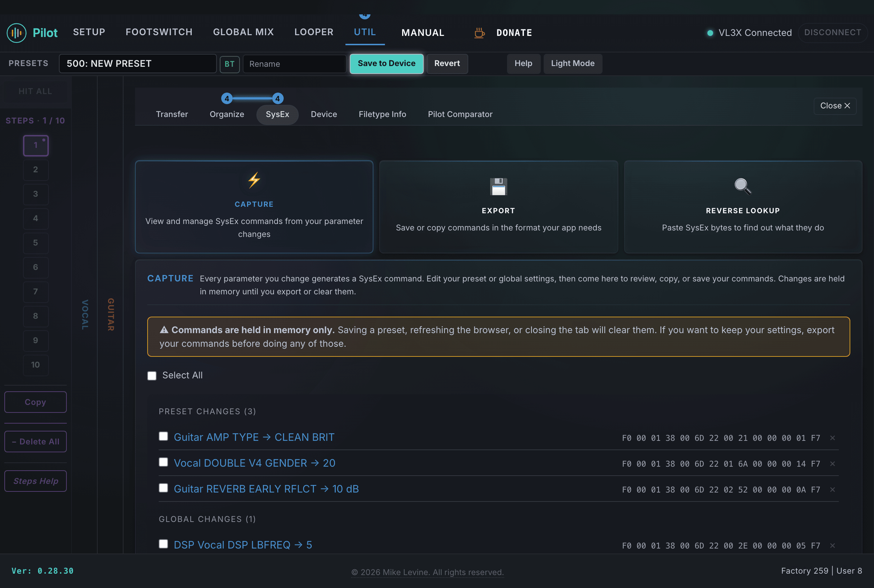This screenshot has width=874, height=588.
Task: Click Delete All steps button
Action: (35, 442)
